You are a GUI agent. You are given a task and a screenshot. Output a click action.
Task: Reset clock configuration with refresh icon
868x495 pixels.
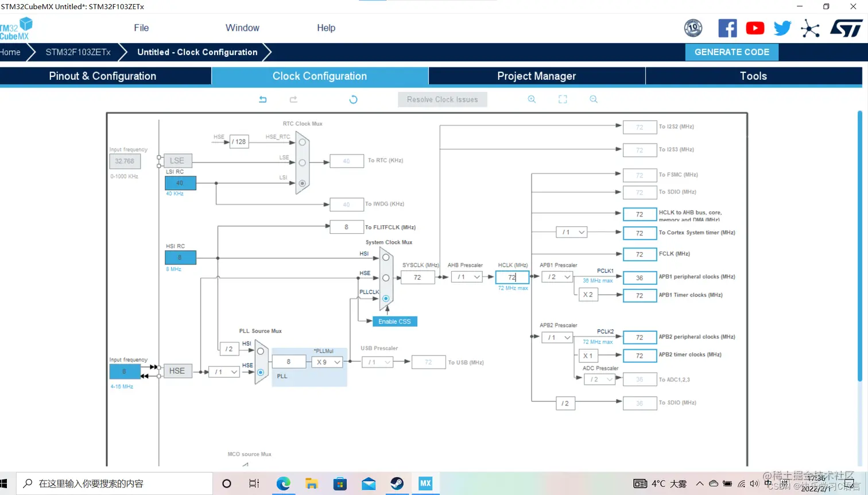353,99
